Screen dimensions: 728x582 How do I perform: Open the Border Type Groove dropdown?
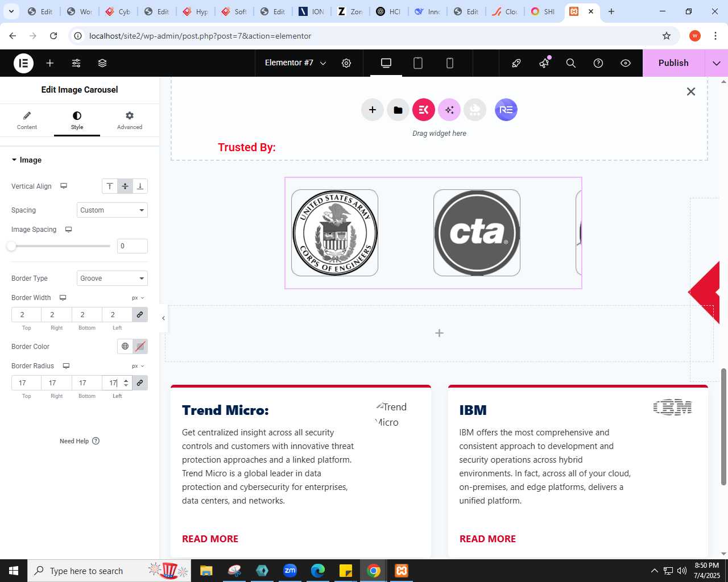(112, 278)
